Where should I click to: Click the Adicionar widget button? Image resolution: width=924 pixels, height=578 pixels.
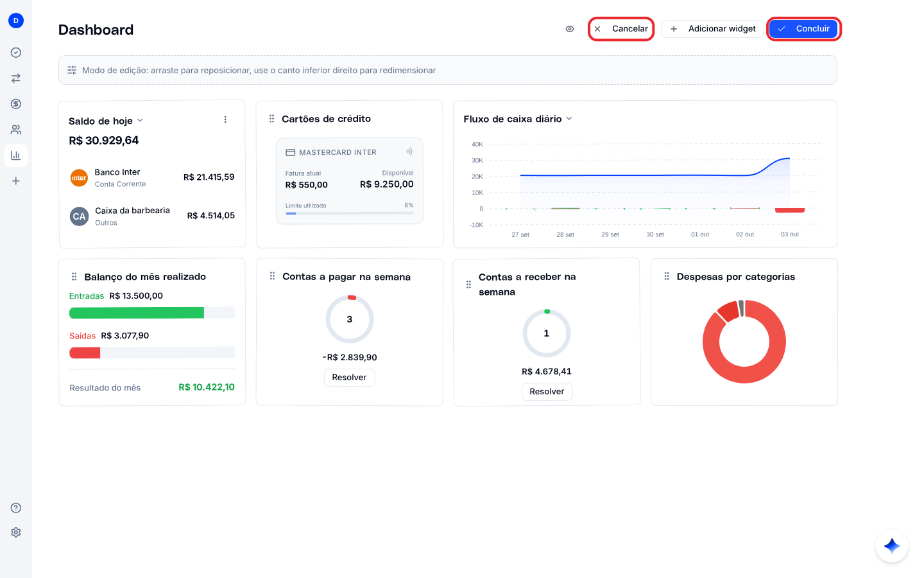(713, 29)
